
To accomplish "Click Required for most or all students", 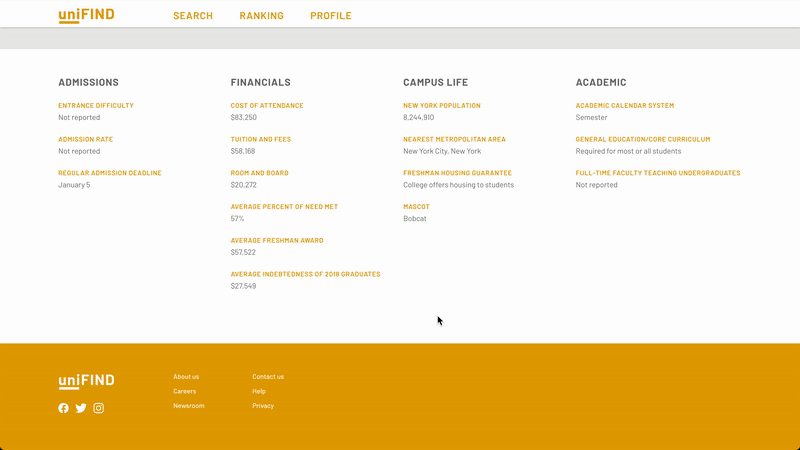I will click(x=628, y=151).
